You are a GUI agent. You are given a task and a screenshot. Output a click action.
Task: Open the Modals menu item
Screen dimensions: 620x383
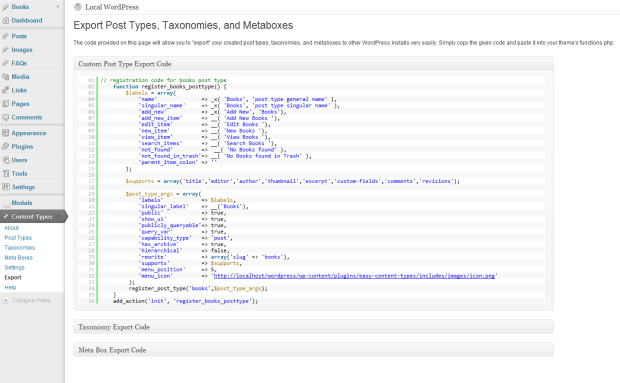pos(22,203)
